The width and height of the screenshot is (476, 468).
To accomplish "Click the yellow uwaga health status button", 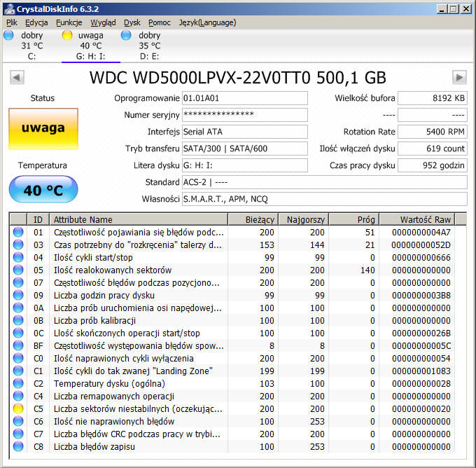I will tap(43, 129).
